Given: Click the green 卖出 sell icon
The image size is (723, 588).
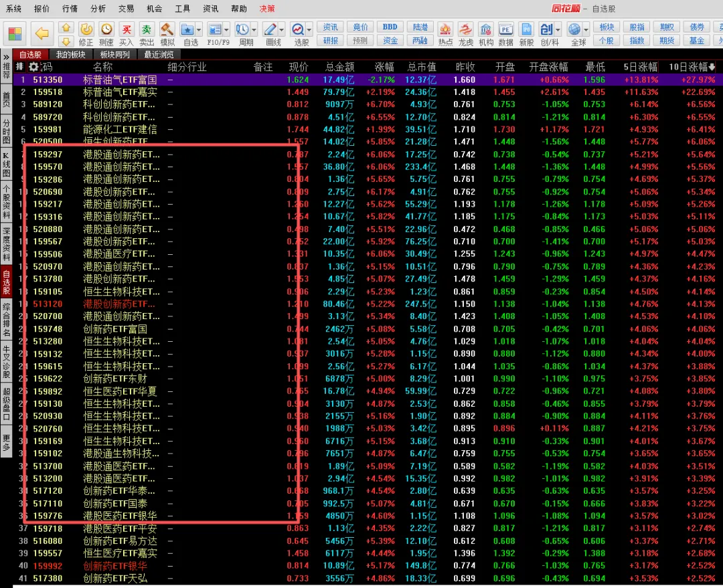Looking at the screenshot, I should pyautogui.click(x=147, y=29).
